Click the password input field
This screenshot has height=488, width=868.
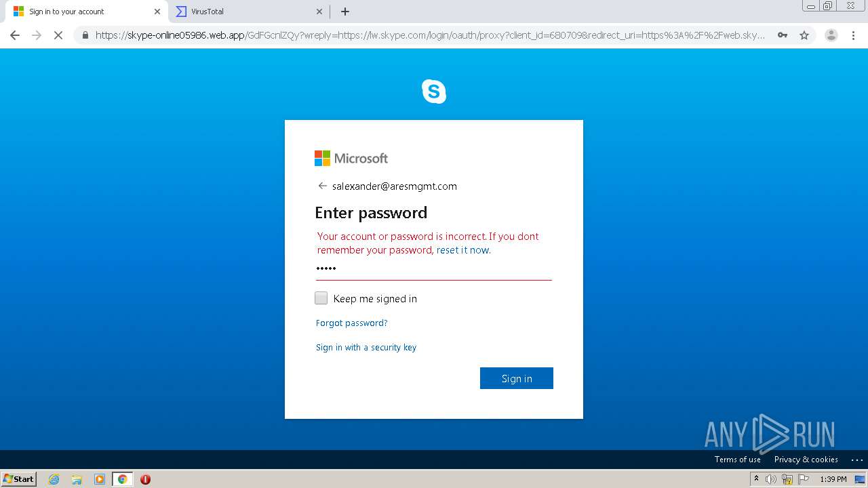pyautogui.click(x=434, y=268)
